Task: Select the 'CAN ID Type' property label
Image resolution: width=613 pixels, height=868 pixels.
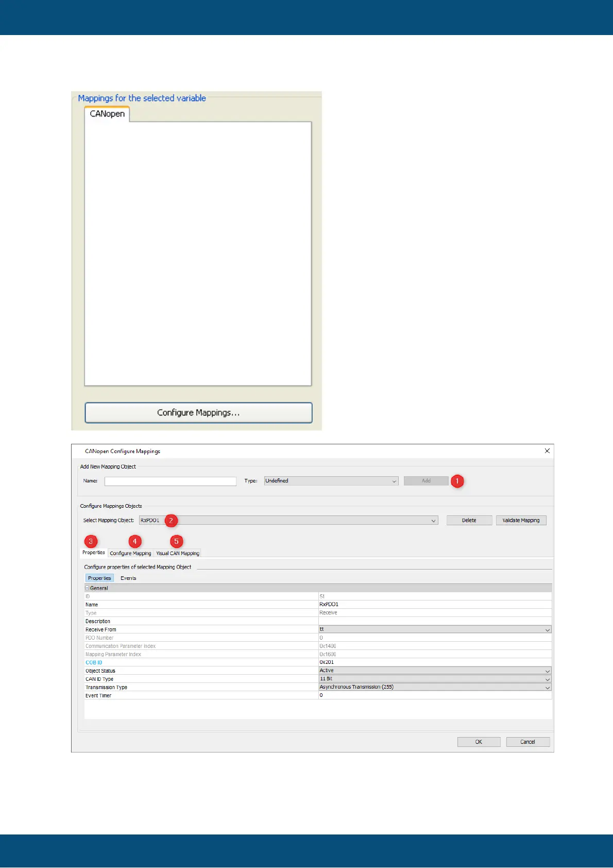Action: pyautogui.click(x=99, y=679)
